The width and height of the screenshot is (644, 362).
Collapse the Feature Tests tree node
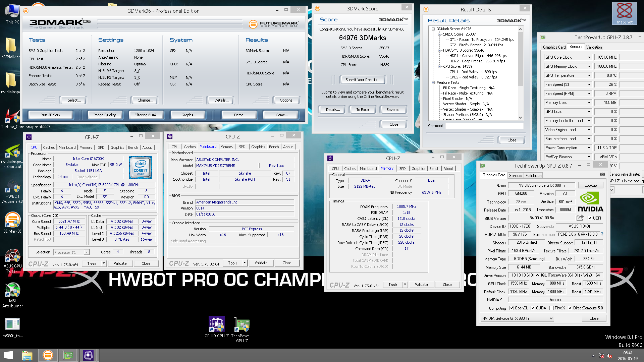pyautogui.click(x=433, y=82)
